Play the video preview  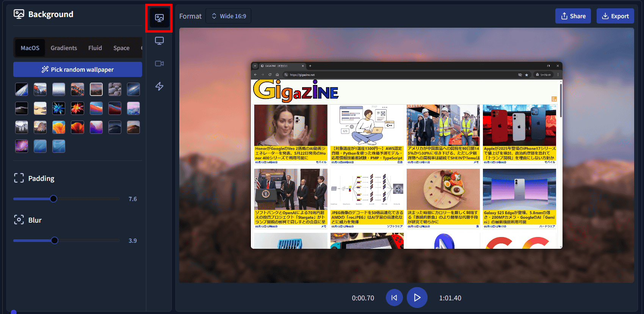417,298
